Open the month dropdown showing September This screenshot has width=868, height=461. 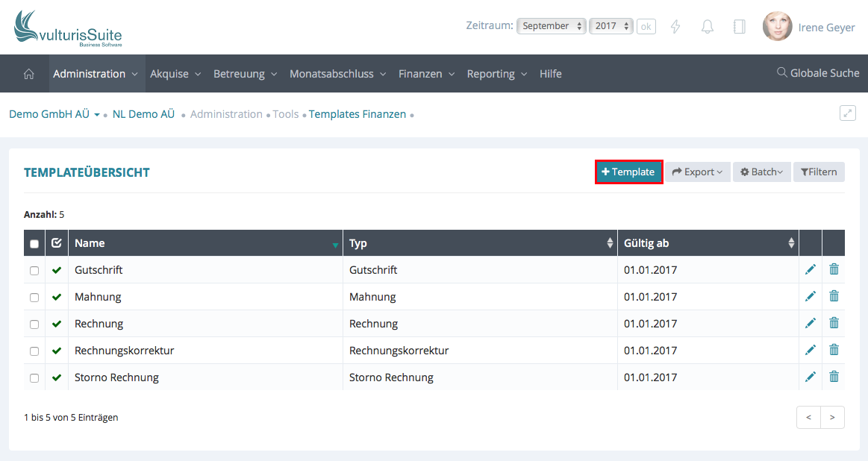(x=552, y=26)
